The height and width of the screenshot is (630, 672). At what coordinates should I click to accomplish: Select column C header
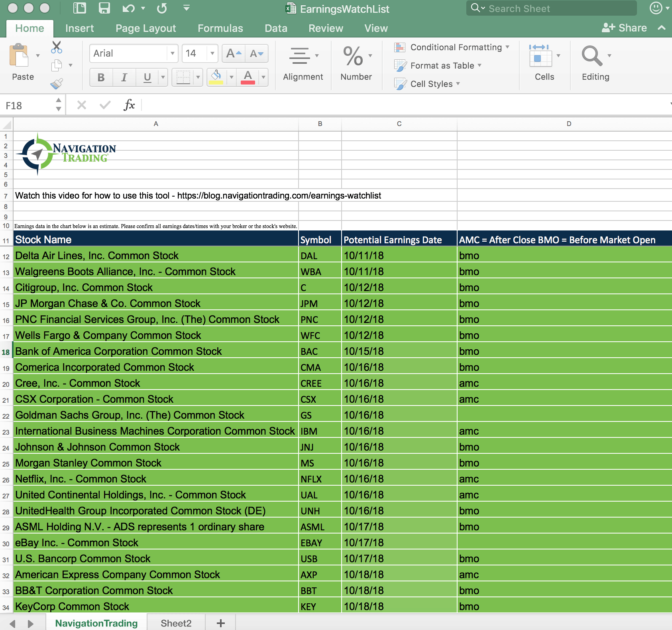pos(399,124)
